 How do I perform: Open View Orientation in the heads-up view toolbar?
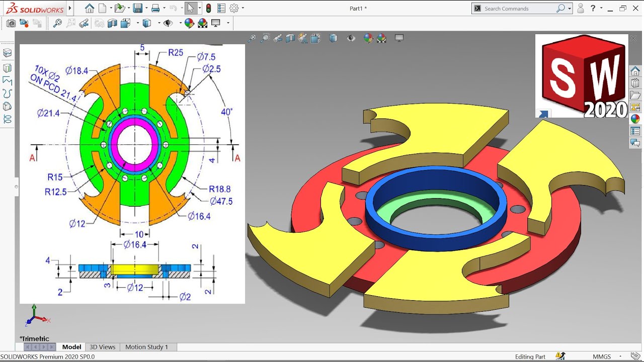[x=316, y=38]
